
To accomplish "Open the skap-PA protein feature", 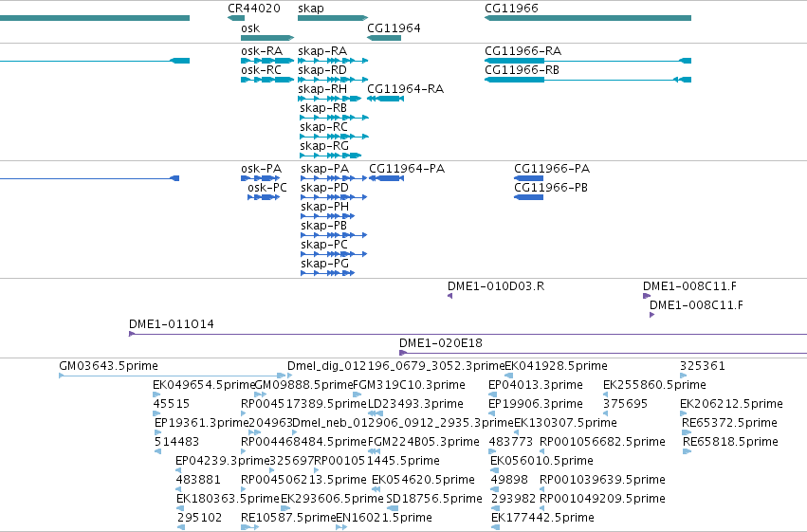I will coord(334,178).
